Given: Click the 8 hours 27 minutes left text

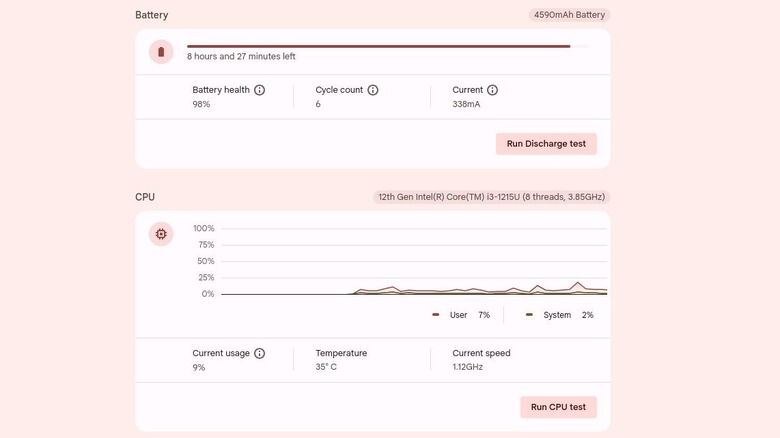Looking at the screenshot, I should click(241, 57).
